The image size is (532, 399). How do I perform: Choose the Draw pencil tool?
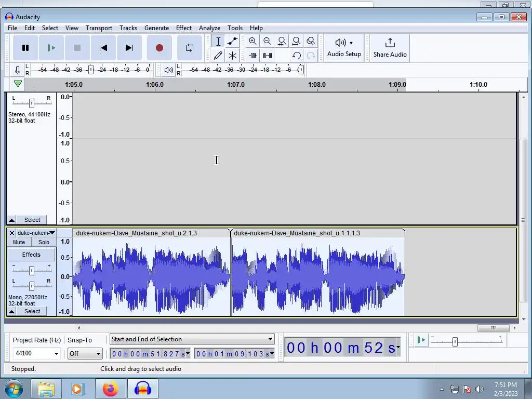click(x=218, y=55)
